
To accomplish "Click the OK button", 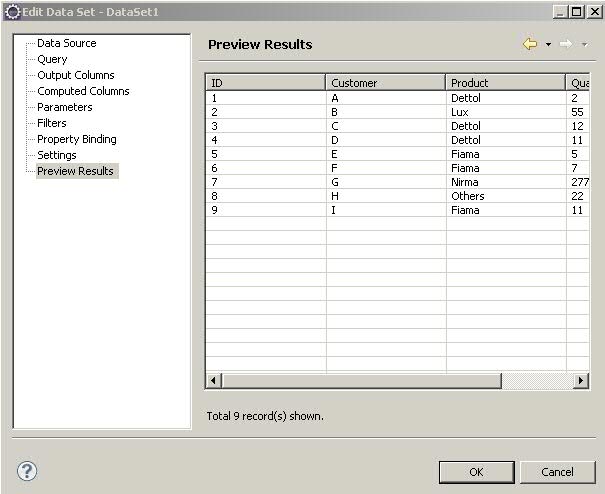I will point(477,472).
